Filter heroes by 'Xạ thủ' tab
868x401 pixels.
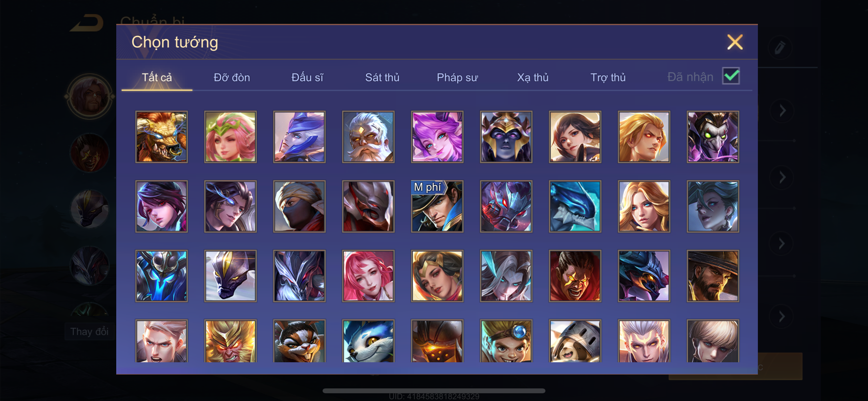(x=533, y=77)
